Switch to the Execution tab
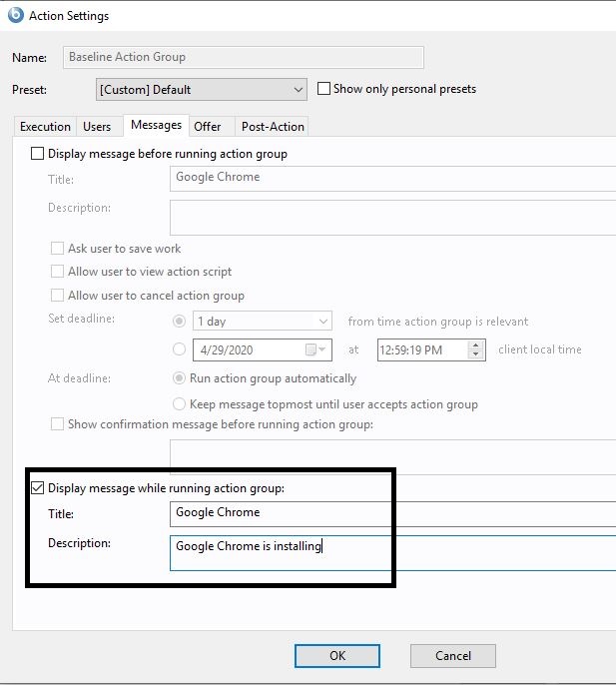 (x=45, y=126)
